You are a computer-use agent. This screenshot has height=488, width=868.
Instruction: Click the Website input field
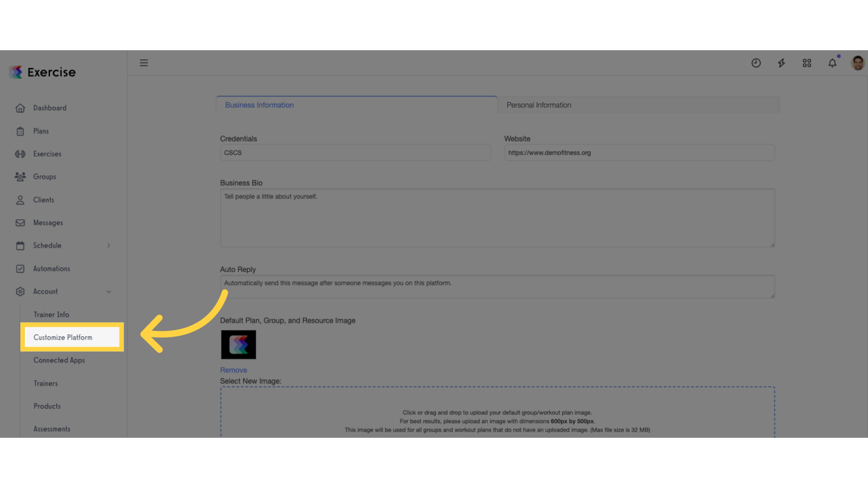(639, 152)
